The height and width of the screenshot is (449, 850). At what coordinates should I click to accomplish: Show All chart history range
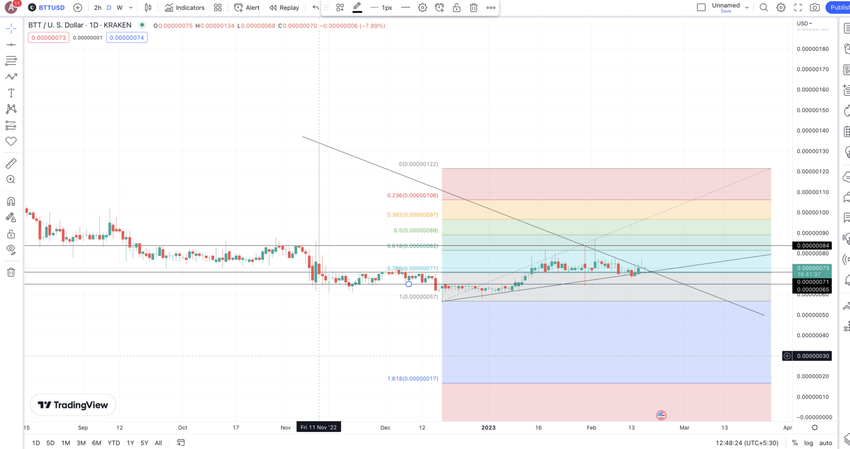click(158, 443)
